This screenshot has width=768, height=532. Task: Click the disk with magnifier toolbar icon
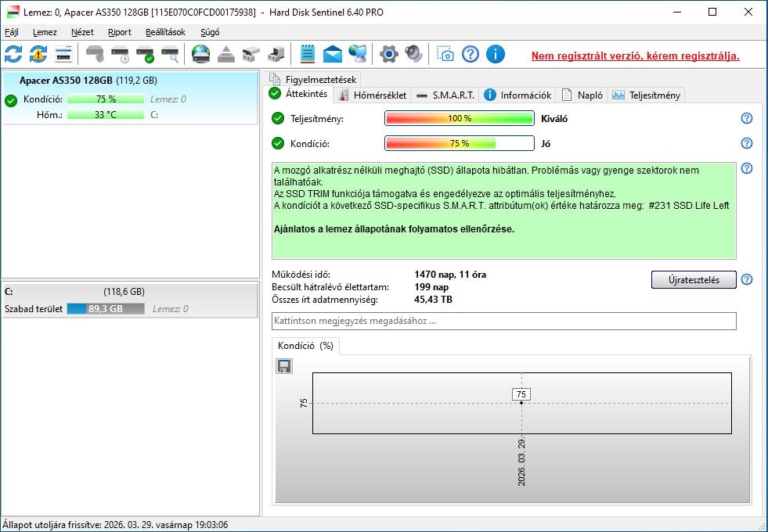[171, 54]
